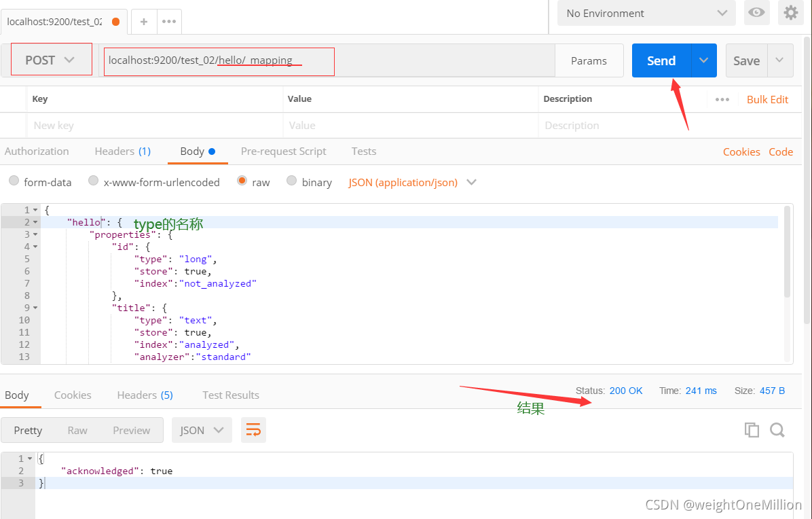
Task: Select Preview response view
Action: click(132, 430)
